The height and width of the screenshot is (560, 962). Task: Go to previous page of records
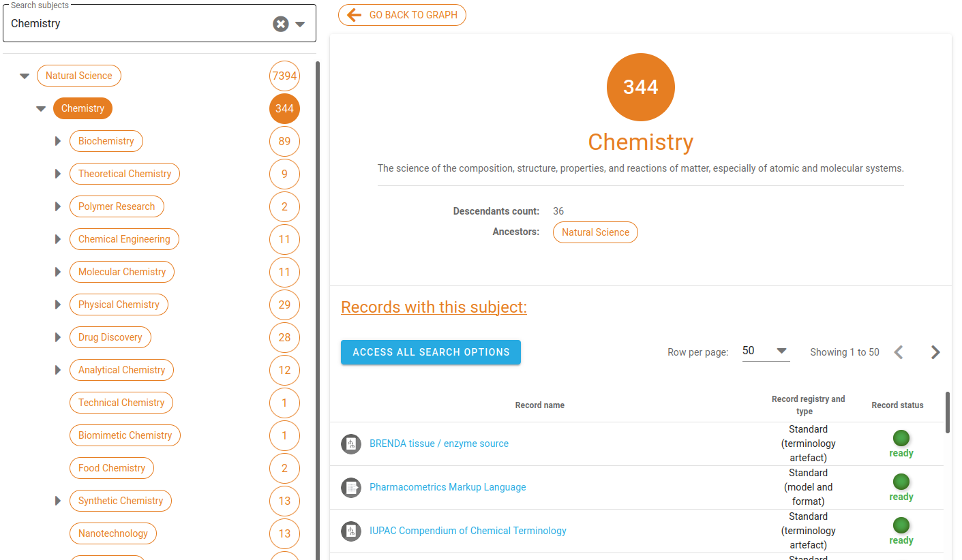click(x=899, y=352)
